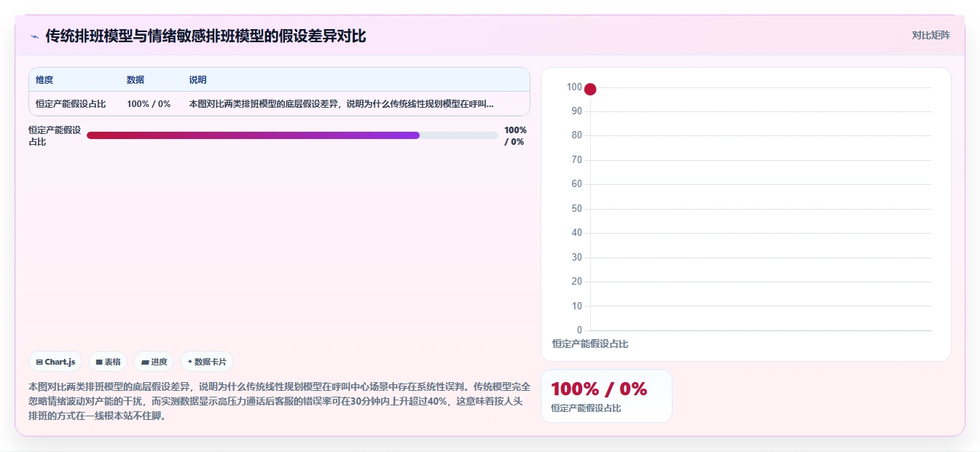Click the panel title 传统排班模型与情绪敏感排班模型的假设差异对比
The height and width of the screenshot is (452, 980).
[205, 36]
